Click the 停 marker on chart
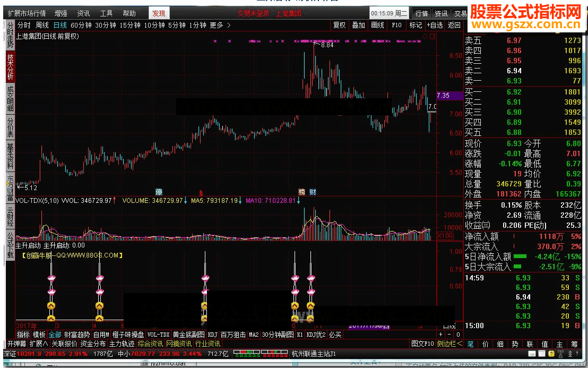Viewport: 588px width, 368px height. pyautogui.click(x=159, y=192)
